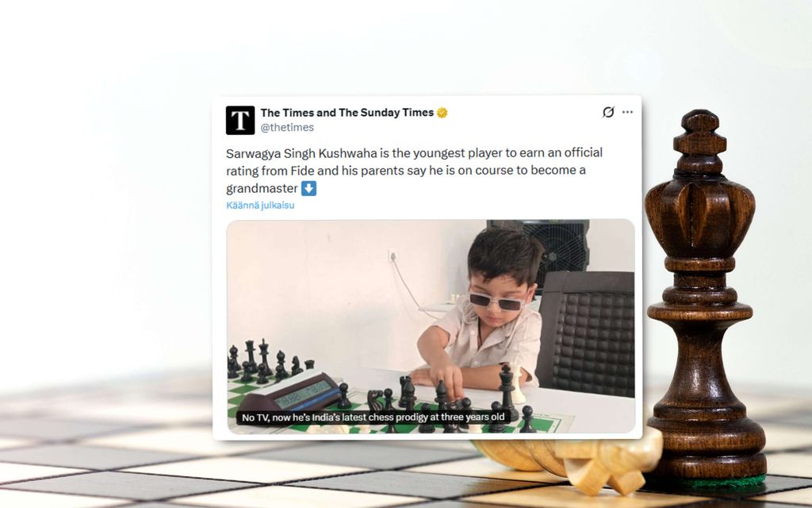Click the boy's sunglasses in the video
812x508 pixels.
coord(498,301)
